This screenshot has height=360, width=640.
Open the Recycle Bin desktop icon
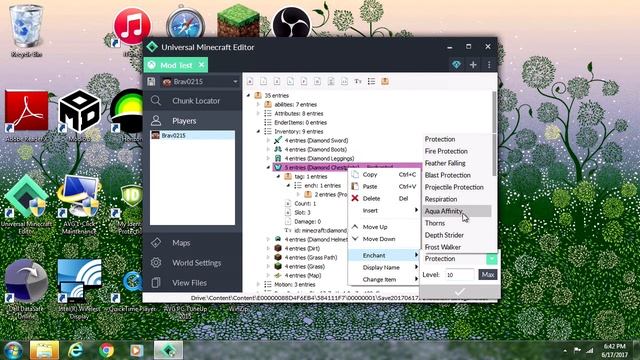(27, 31)
